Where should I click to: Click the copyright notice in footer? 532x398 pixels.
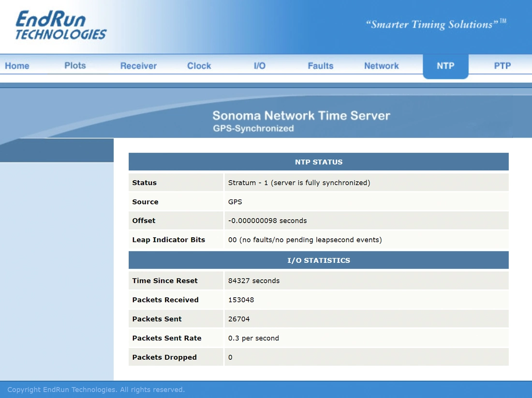96,389
